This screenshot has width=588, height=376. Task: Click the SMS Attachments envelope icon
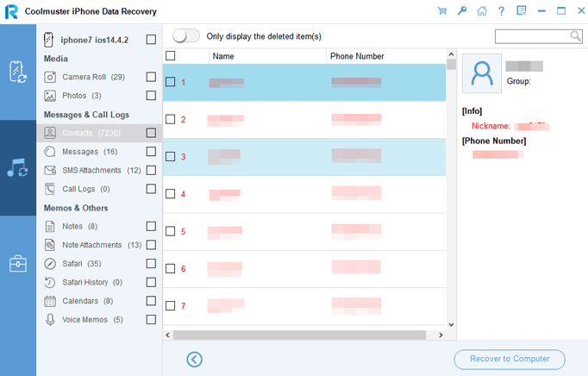click(x=50, y=171)
